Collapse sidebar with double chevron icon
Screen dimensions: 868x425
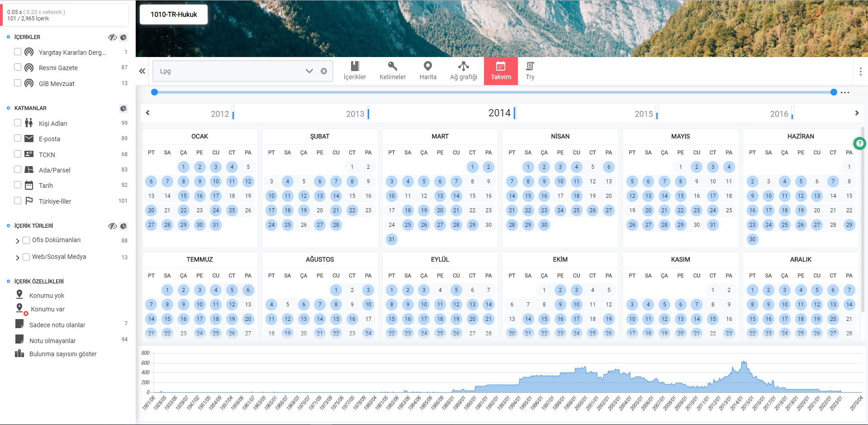[142, 71]
